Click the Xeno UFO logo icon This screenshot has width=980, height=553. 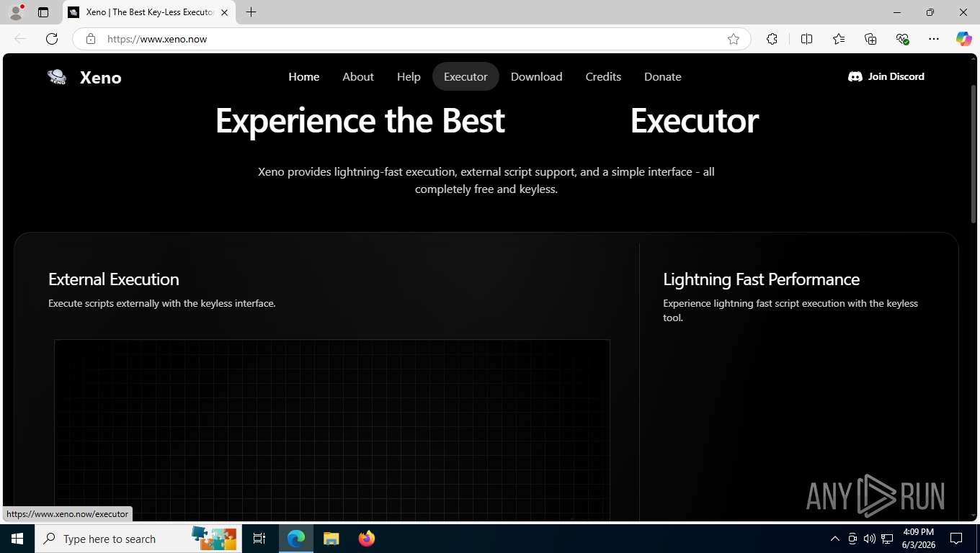click(x=57, y=77)
